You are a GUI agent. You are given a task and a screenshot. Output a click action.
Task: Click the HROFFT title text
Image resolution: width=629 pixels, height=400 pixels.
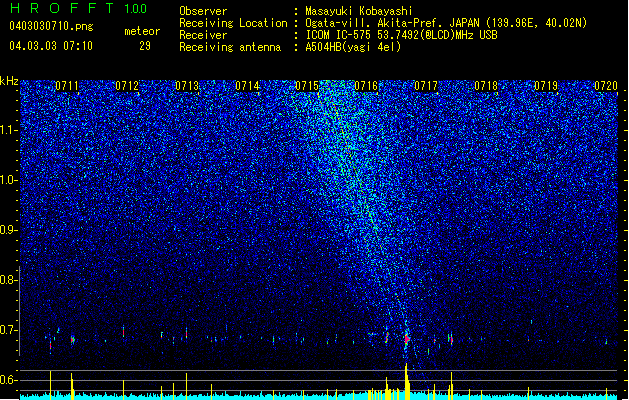pos(61,8)
